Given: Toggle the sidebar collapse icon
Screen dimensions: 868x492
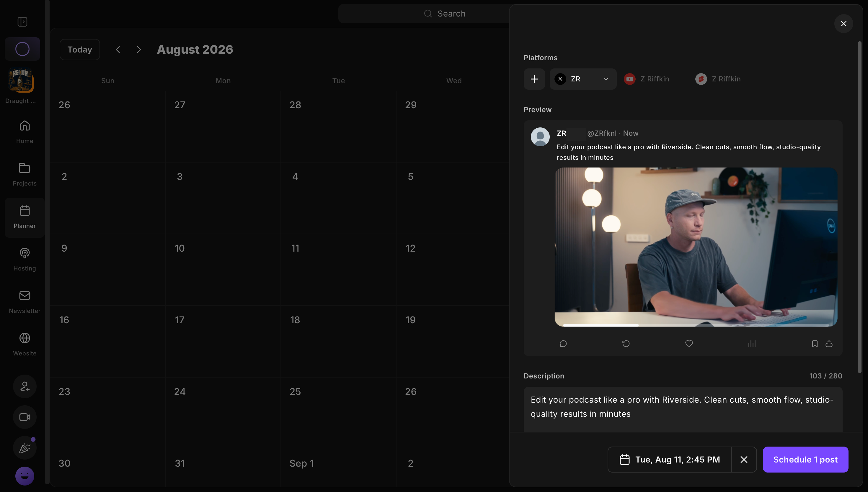Looking at the screenshot, I should point(22,22).
